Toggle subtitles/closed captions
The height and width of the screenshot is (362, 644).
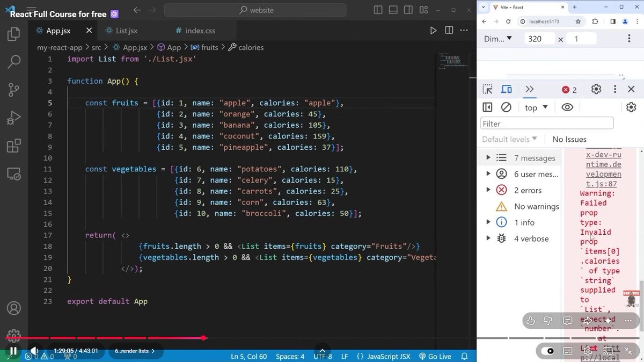point(569,351)
